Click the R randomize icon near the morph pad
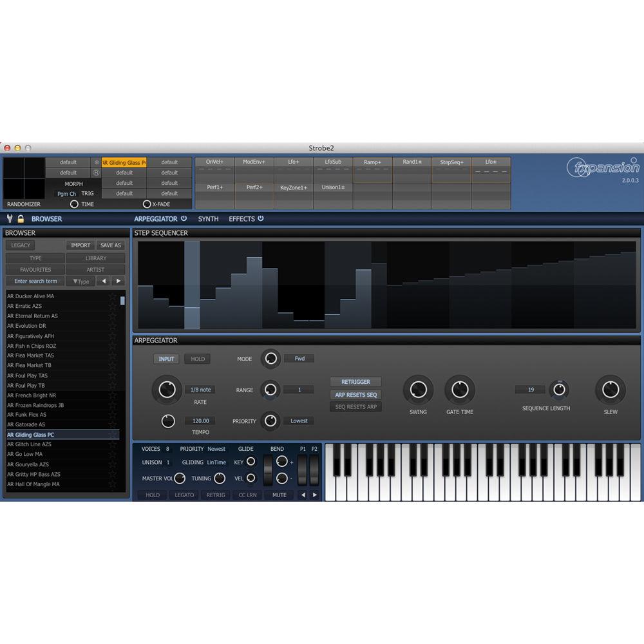Image resolution: width=644 pixels, height=644 pixels. coord(96,173)
